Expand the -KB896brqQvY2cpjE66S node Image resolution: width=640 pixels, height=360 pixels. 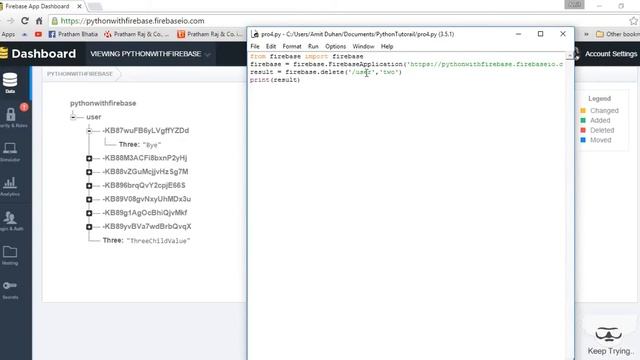coord(89,186)
